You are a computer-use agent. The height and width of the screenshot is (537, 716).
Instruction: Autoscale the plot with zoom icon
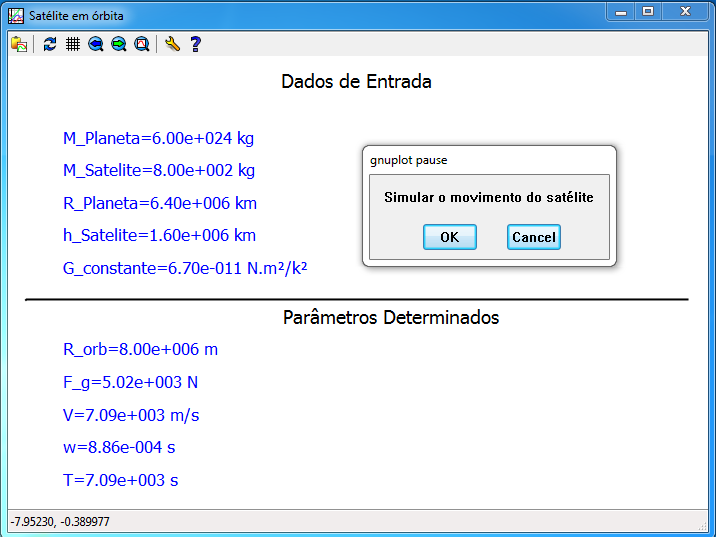coord(142,44)
